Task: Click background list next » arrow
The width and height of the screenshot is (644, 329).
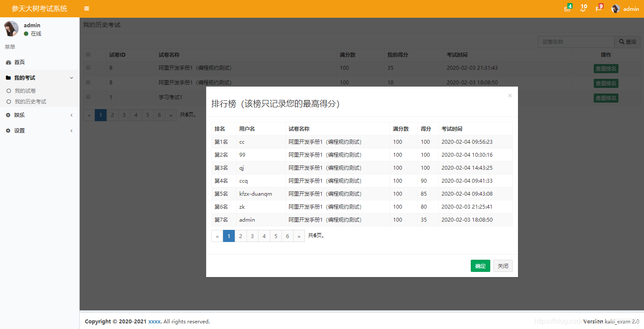Action: pos(171,115)
